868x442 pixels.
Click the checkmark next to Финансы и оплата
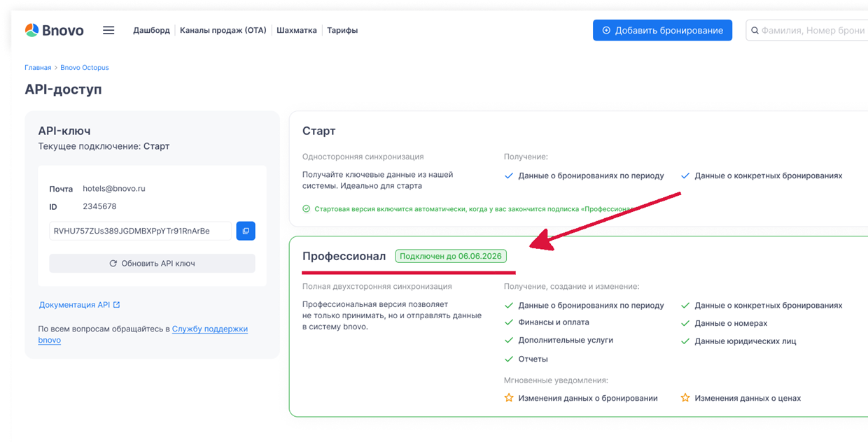[509, 322]
